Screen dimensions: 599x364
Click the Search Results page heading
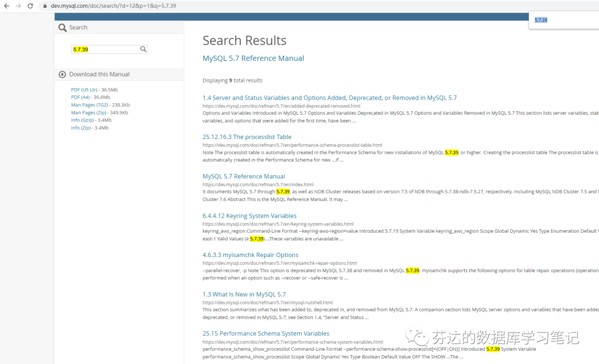[245, 40]
